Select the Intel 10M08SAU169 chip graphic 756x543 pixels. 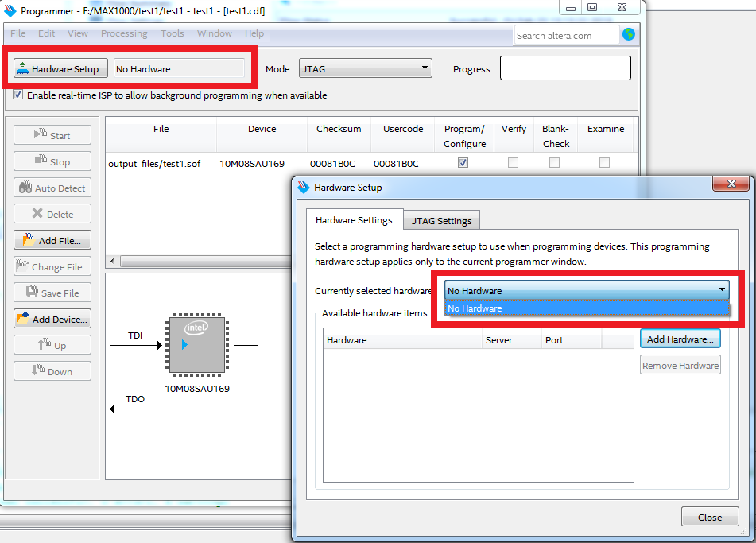(x=197, y=345)
